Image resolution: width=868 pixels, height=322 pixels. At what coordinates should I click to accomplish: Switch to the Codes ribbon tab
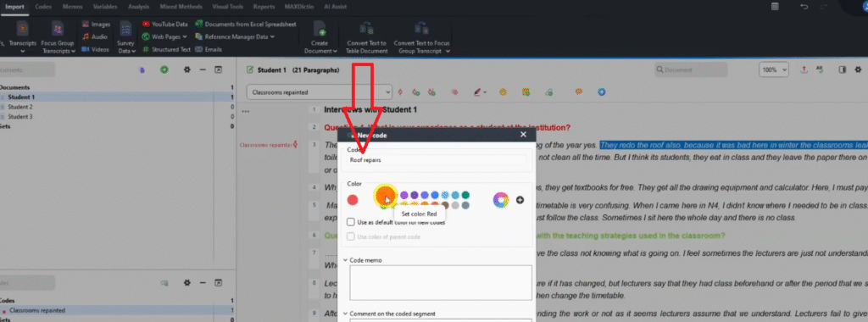pos(43,7)
